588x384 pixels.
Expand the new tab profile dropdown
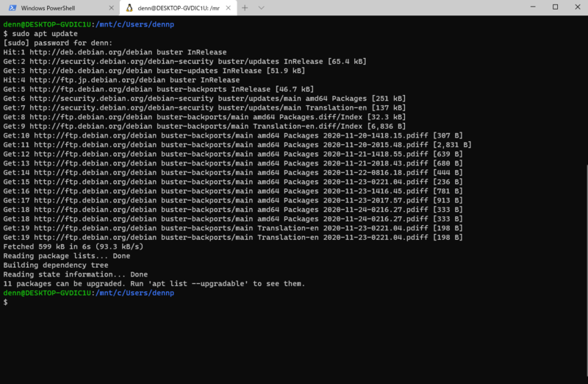tap(262, 8)
